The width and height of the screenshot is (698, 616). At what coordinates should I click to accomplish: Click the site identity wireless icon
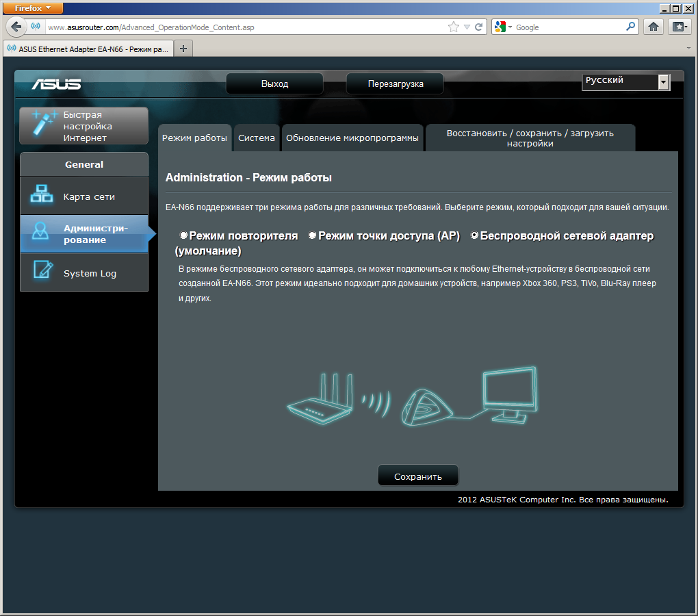pos(36,27)
